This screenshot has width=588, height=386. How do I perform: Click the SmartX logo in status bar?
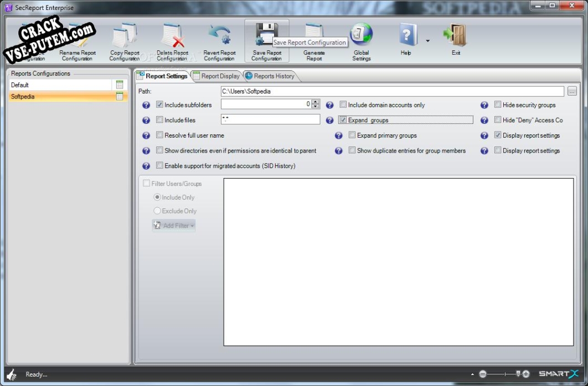tap(559, 374)
